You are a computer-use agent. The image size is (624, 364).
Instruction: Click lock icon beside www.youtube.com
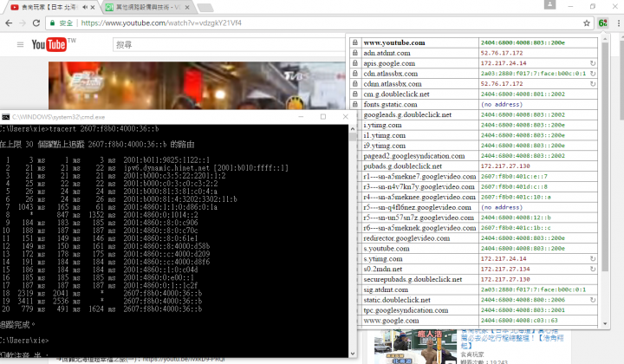[355, 42]
